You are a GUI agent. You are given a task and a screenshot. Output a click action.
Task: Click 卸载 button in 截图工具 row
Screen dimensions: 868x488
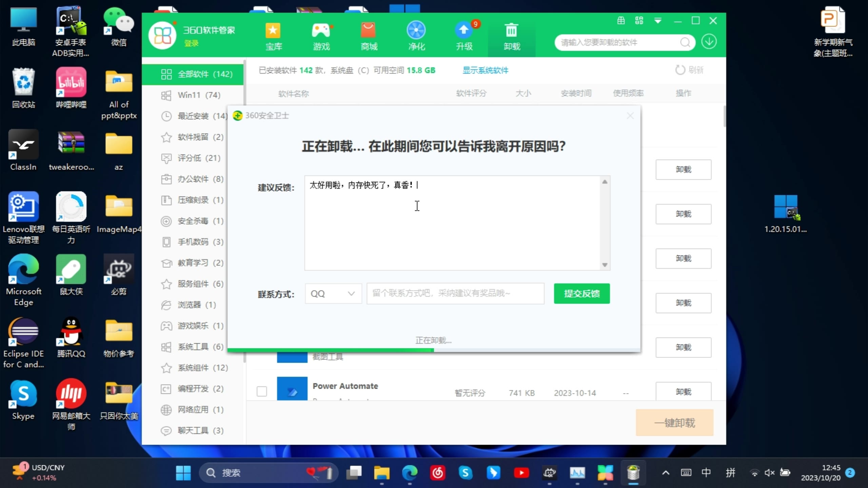(x=683, y=347)
